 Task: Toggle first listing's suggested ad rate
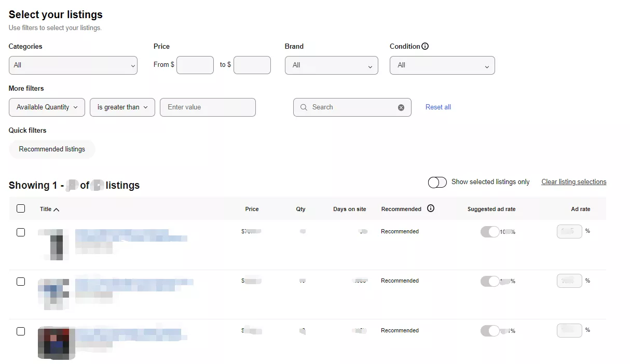tap(489, 232)
